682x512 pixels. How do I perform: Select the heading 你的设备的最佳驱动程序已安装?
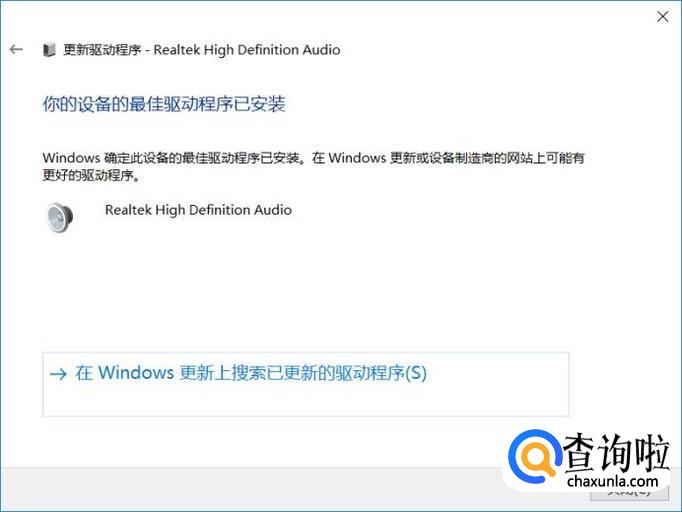pyautogui.click(x=164, y=104)
